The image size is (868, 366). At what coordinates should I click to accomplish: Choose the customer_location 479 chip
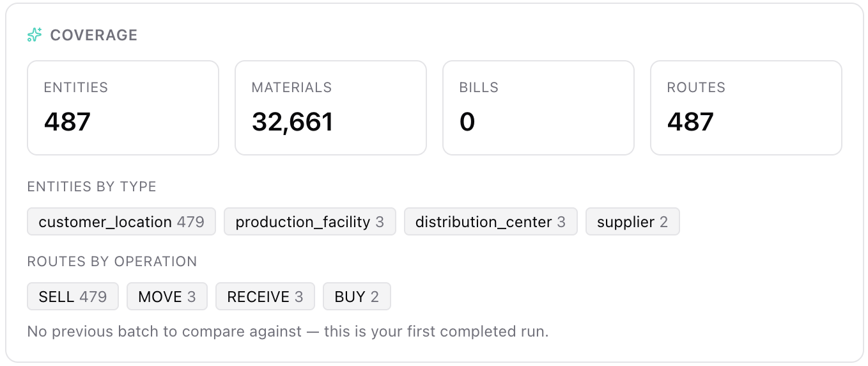click(x=121, y=221)
